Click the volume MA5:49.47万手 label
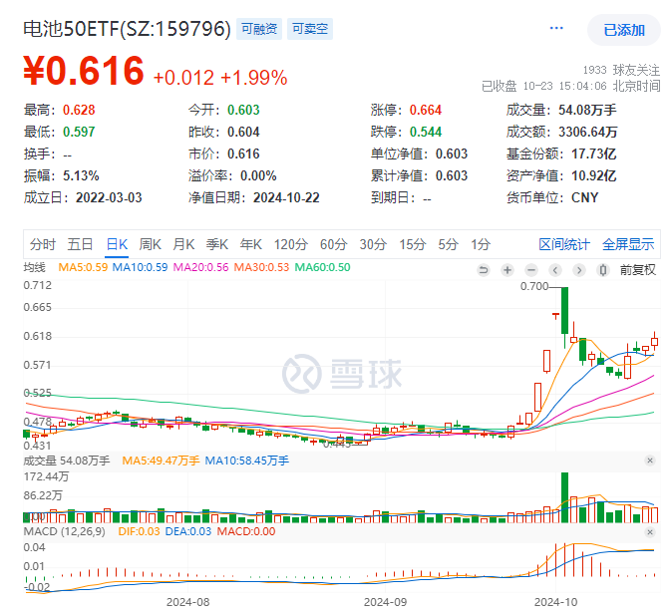This screenshot has width=672, height=616. click(x=161, y=461)
